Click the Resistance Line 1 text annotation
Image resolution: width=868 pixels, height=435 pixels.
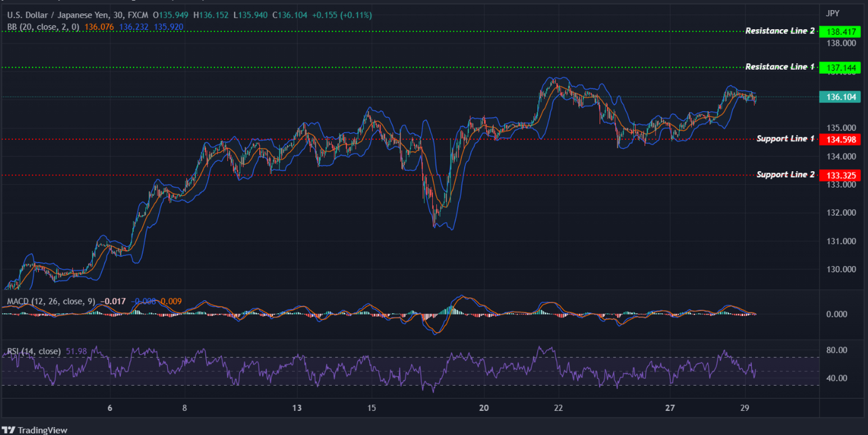click(x=780, y=66)
